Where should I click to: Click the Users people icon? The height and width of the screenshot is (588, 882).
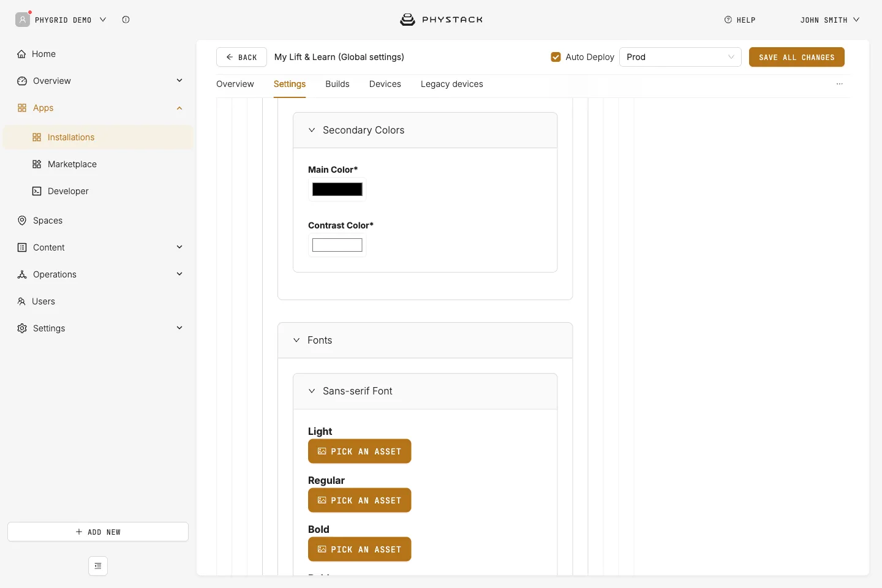[x=21, y=301]
